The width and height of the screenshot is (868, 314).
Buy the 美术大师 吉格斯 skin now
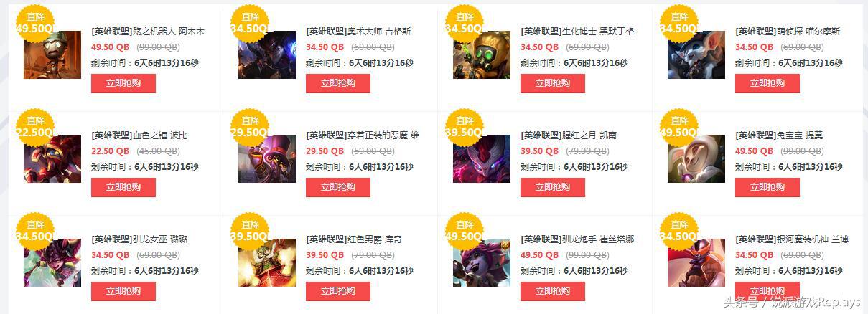pyautogui.click(x=338, y=83)
